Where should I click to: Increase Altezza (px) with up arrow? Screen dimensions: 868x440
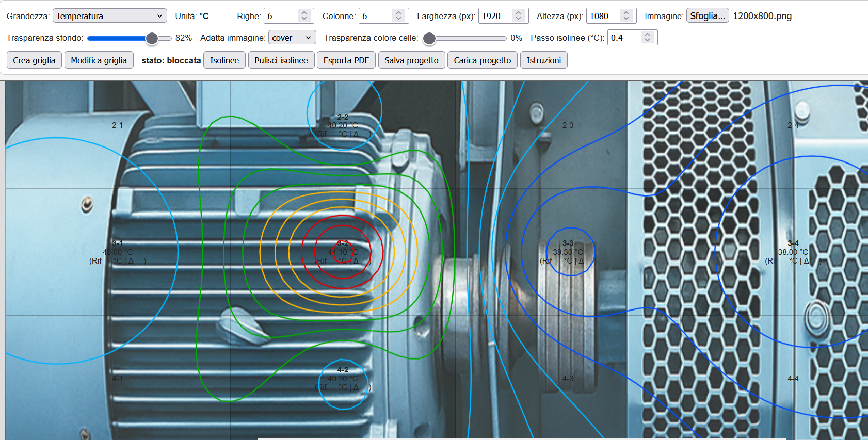pos(626,13)
